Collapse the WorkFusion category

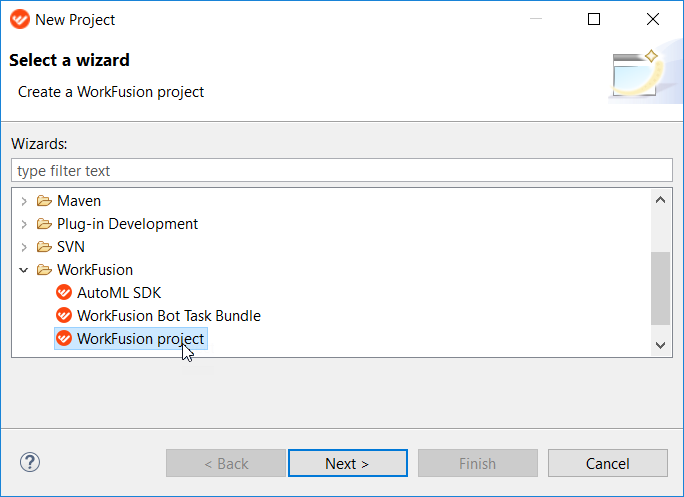24,271
